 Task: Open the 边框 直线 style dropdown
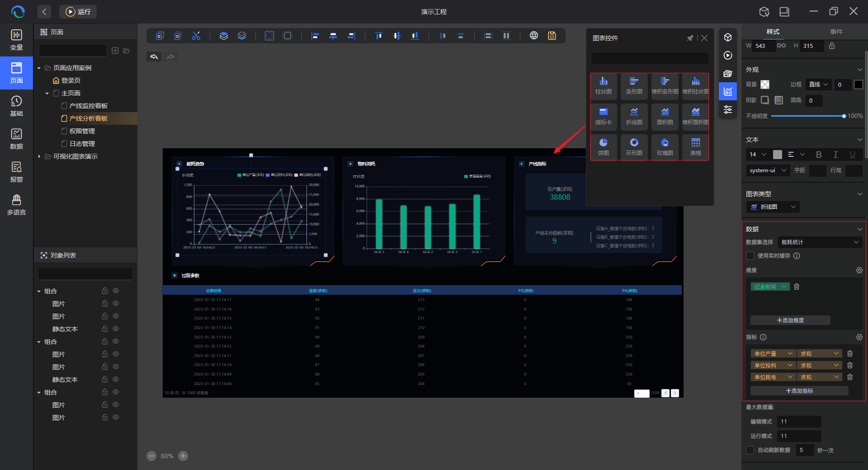pos(819,85)
